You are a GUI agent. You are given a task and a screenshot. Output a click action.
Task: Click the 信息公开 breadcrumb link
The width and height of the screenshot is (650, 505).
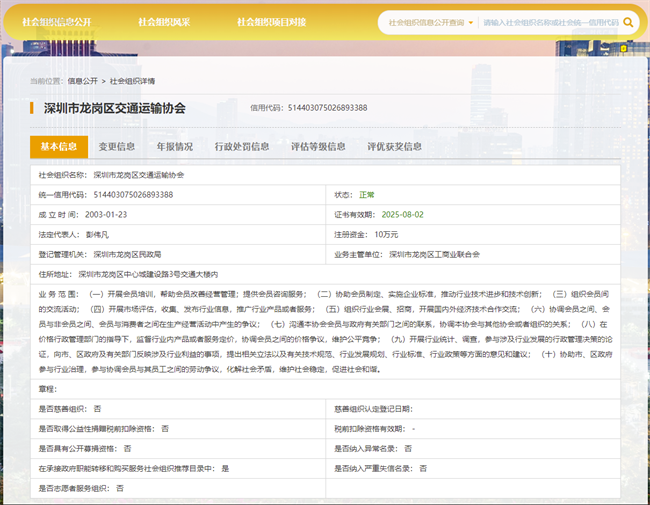coord(82,81)
